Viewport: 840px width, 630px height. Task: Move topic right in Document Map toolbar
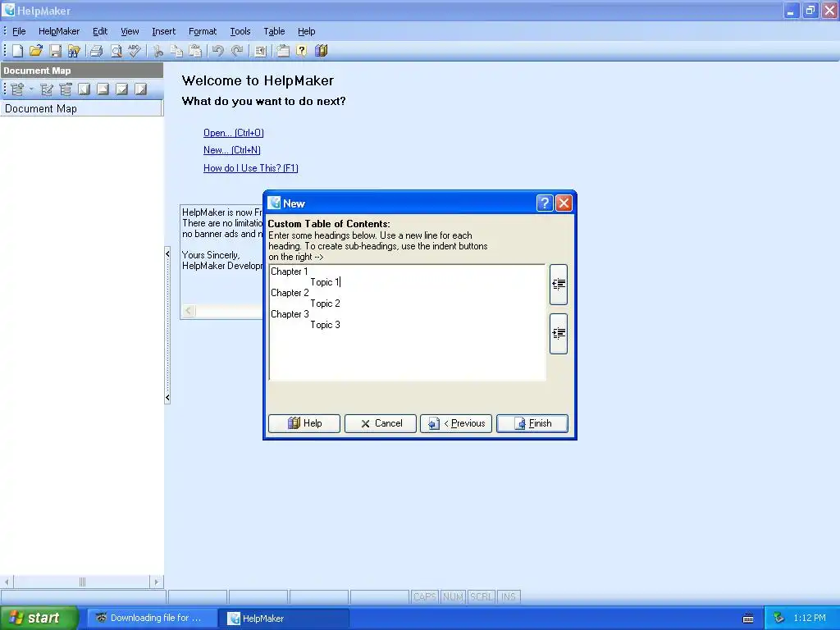point(140,89)
